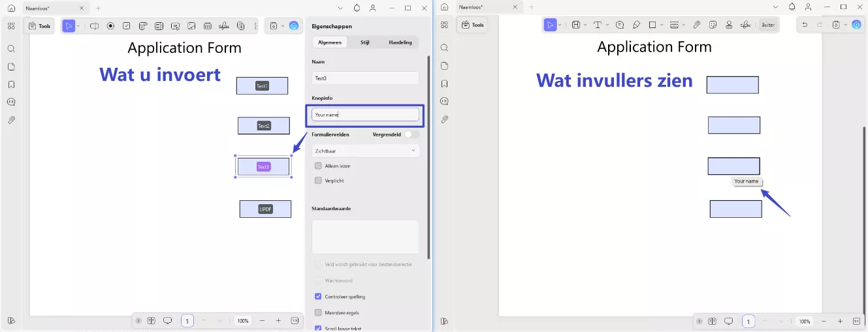Select the list box form tool
This screenshot has height=332, width=868.
159,26
